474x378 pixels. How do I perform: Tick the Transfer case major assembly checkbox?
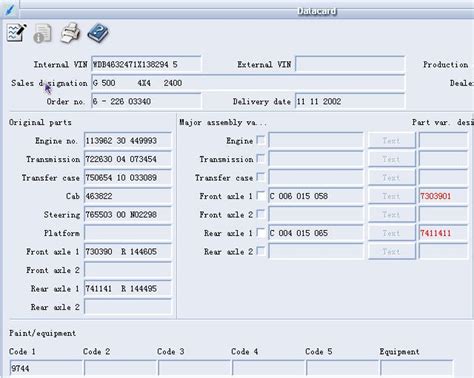point(261,177)
